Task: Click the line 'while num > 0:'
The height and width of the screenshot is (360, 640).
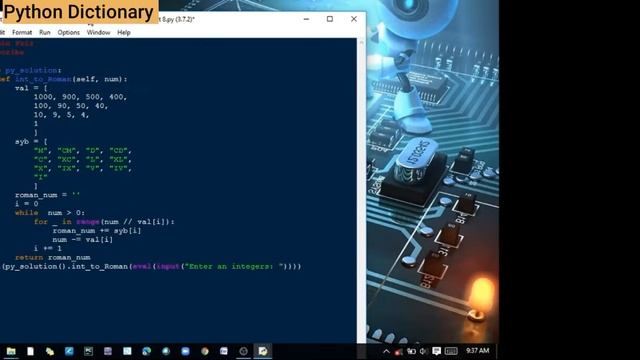Action: [x=50, y=213]
